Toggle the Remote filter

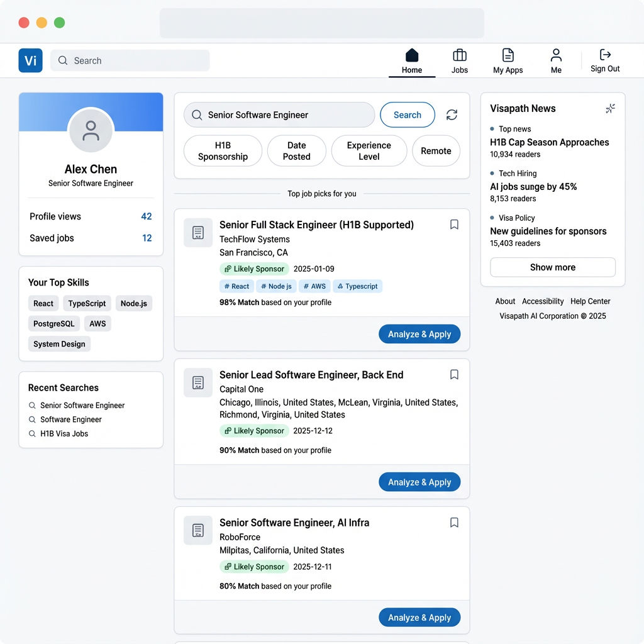[436, 151]
